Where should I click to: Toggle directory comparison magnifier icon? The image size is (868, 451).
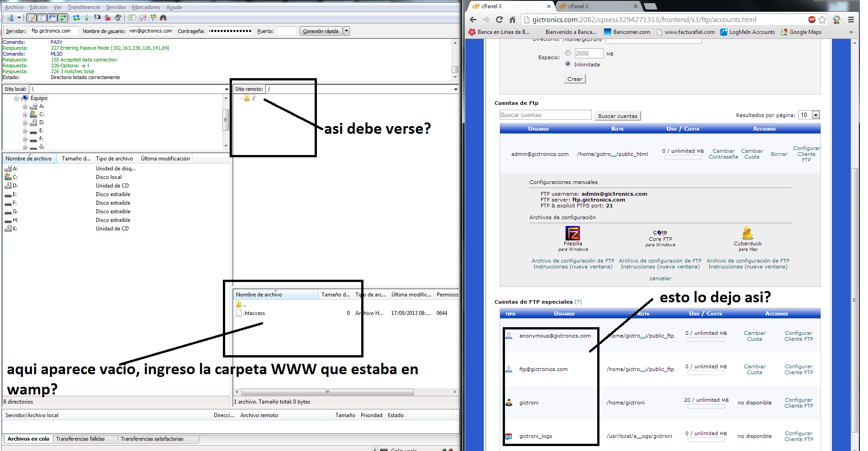click(143, 18)
